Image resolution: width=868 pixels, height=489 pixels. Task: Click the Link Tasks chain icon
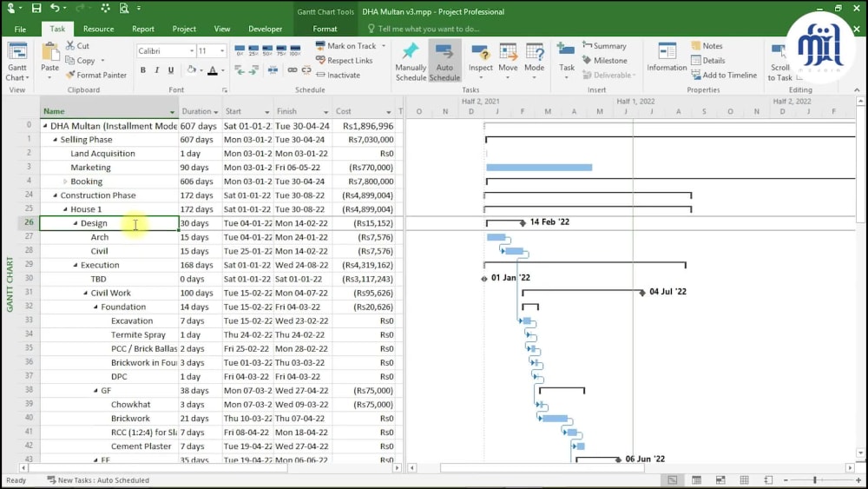click(x=293, y=69)
